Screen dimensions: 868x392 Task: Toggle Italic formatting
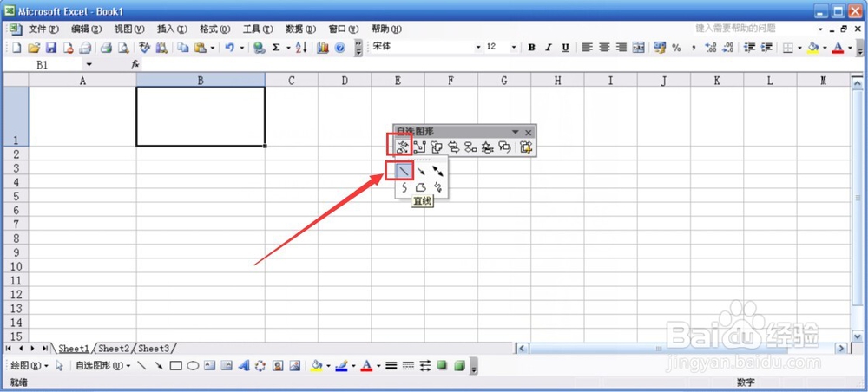tap(549, 48)
